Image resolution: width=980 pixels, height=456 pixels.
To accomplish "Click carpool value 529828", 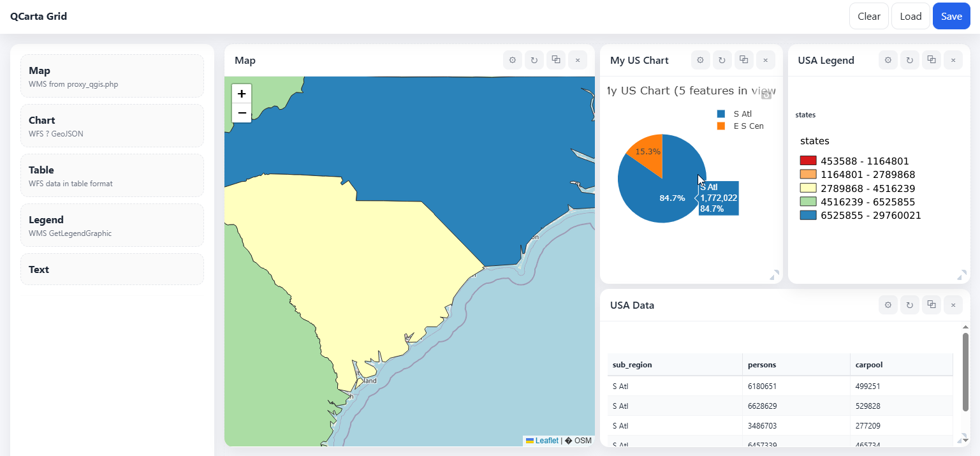I will click(868, 406).
